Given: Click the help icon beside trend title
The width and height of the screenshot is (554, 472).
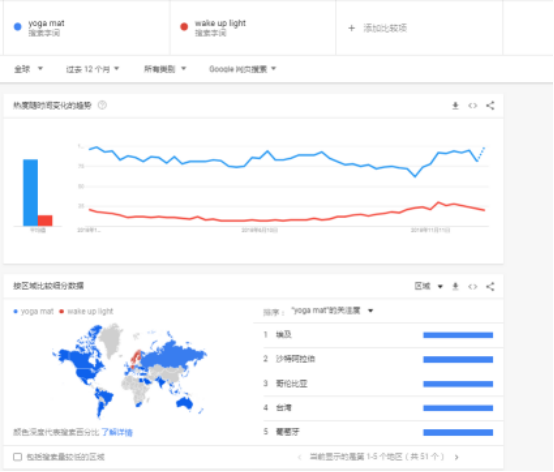Looking at the screenshot, I should click(x=102, y=105).
